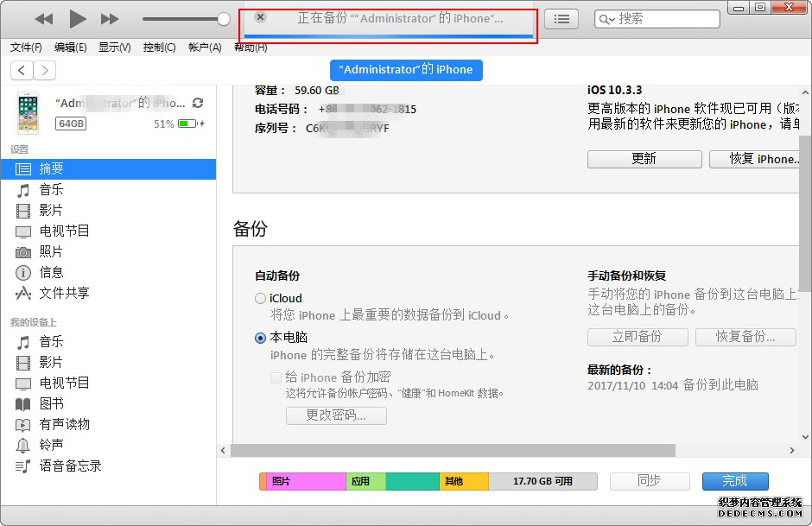Click the vertical scrollbar down arrow
The width and height of the screenshot is (812, 526).
805,437
